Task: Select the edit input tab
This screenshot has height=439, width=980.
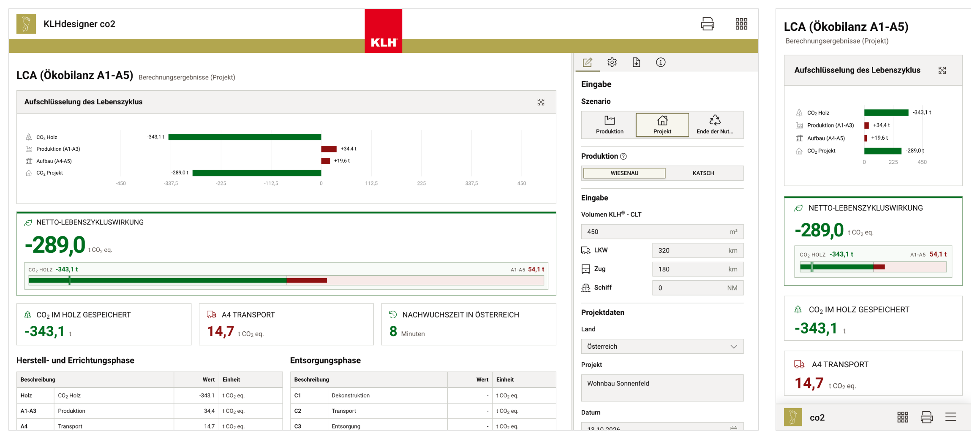Action: (x=588, y=62)
